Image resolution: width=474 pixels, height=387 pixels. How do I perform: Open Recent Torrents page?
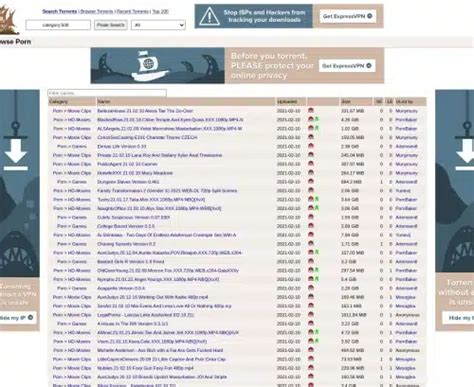[x=133, y=11]
